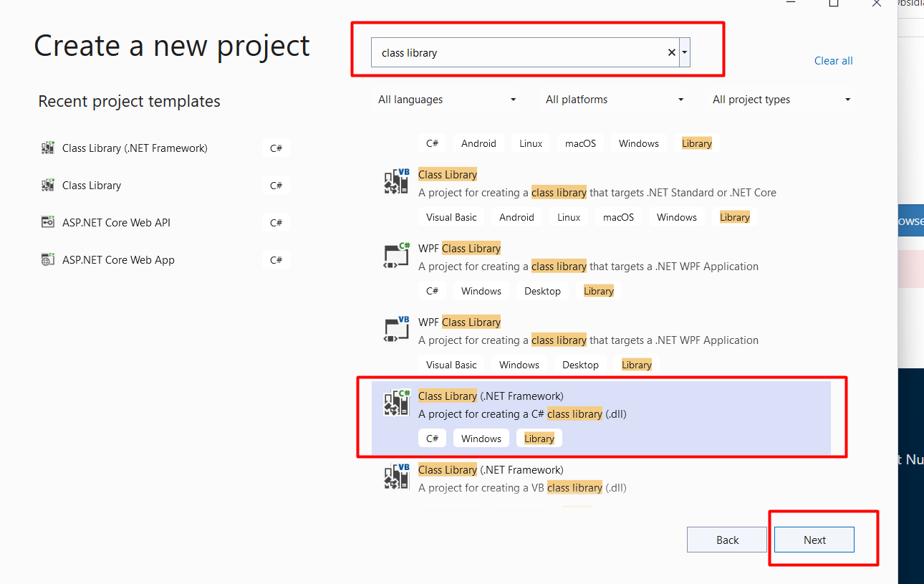Select the highlighted C# Class Library (.NET Framework) title
Viewport: 924px width, 584px height.
491,396
